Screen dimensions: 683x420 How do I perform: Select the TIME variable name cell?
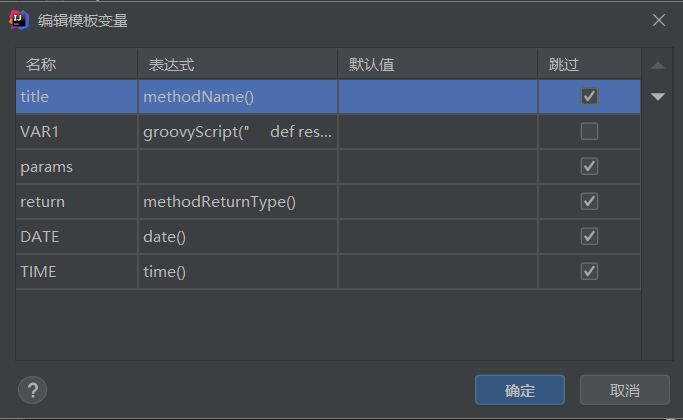tap(76, 272)
